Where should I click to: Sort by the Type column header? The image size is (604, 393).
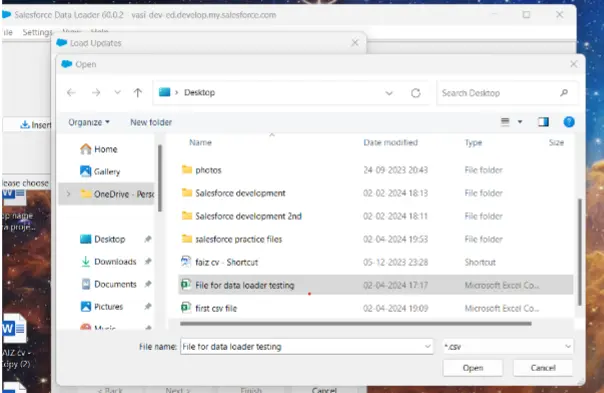click(473, 143)
